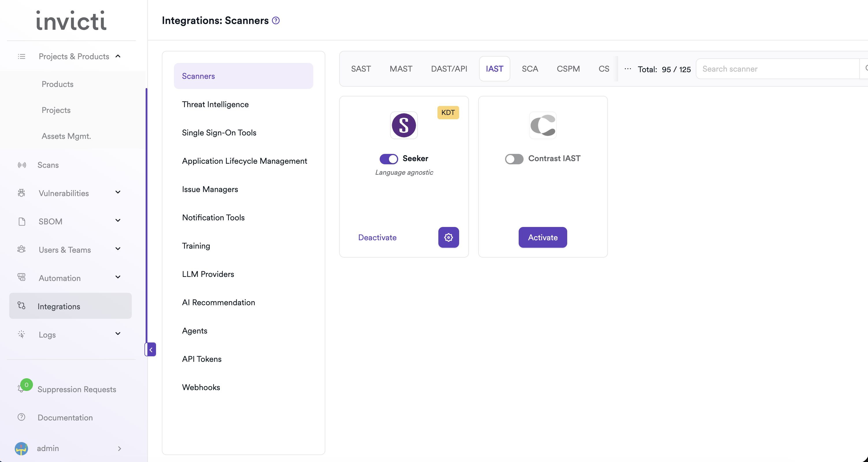The height and width of the screenshot is (462, 868).
Task: Click the Seeker logo icon
Action: tap(404, 125)
